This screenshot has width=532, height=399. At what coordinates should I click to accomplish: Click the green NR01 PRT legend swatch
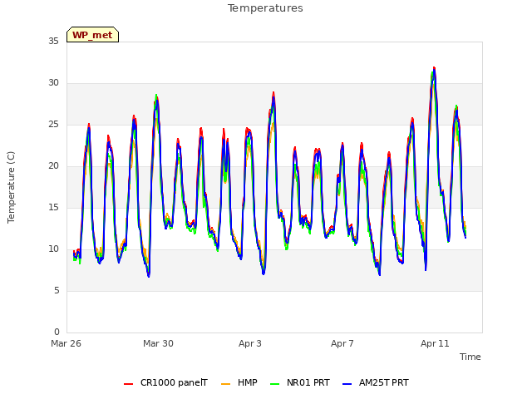click(x=275, y=384)
